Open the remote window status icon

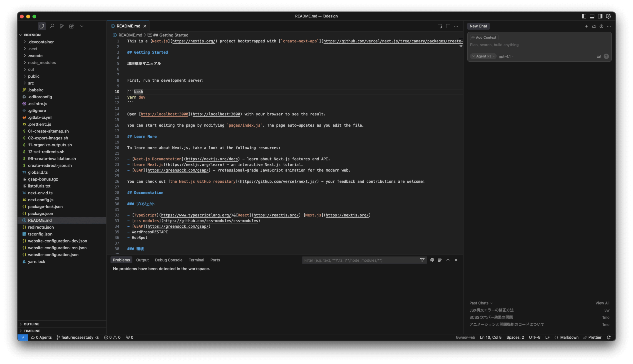point(23,337)
